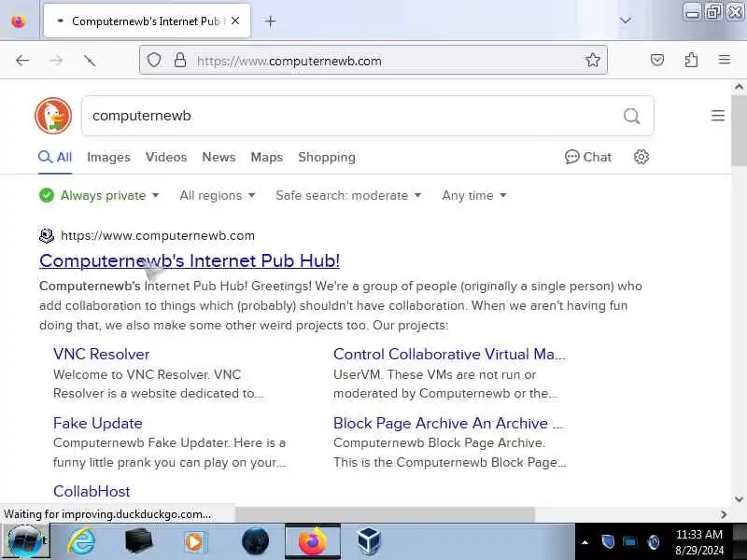Close the Computernewb's Internet Pub tab
Screen dimensions: 747x560
click(235, 21)
